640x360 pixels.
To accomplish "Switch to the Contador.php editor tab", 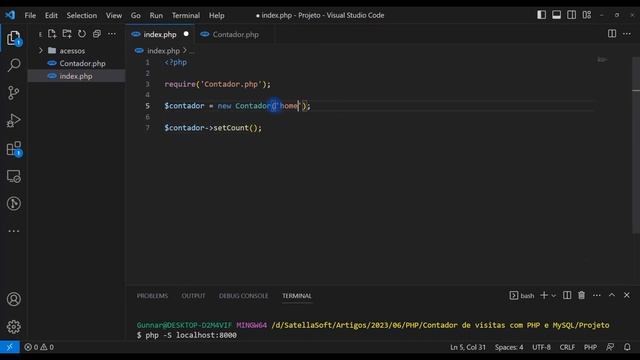I will (236, 34).
